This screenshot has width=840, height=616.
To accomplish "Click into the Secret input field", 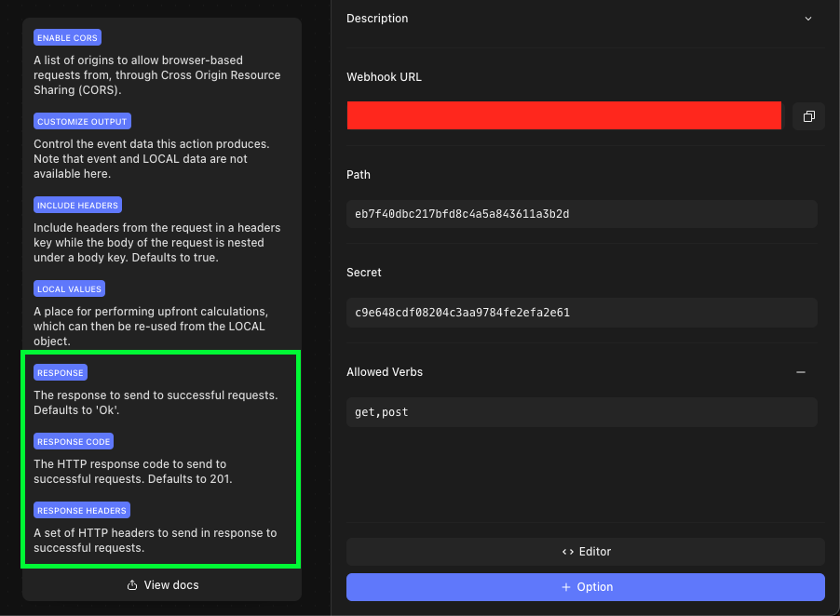I will (x=582, y=313).
